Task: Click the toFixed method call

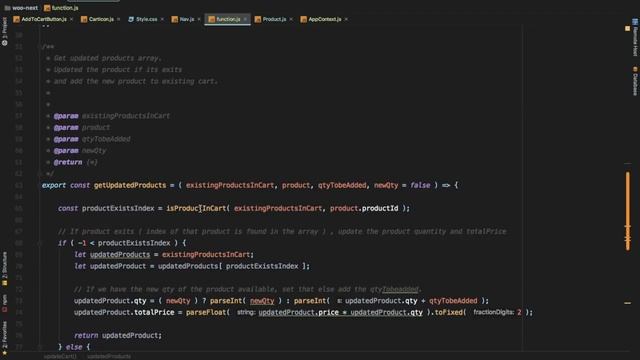Action: pyautogui.click(x=449, y=312)
